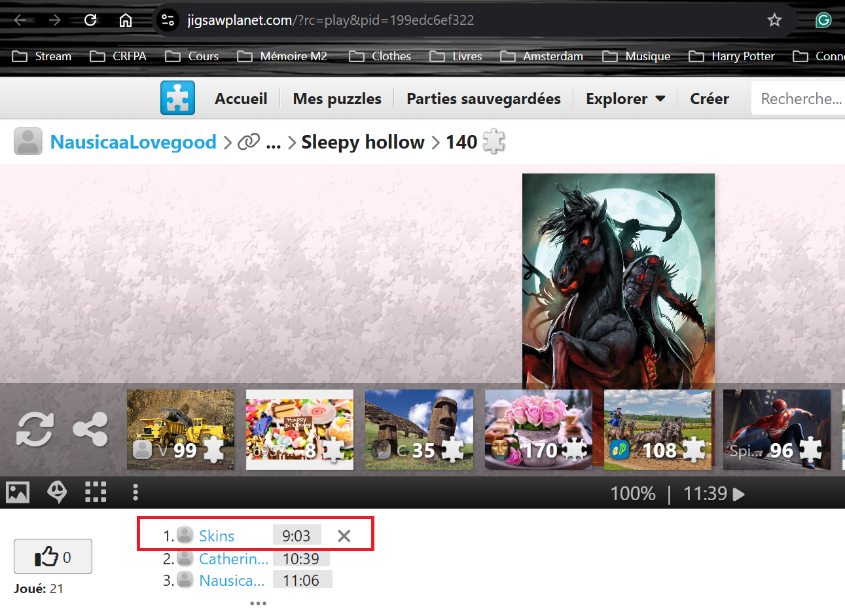Open the Amsterdam bookmarks folder
Screen dimensions: 845x616
541,56
